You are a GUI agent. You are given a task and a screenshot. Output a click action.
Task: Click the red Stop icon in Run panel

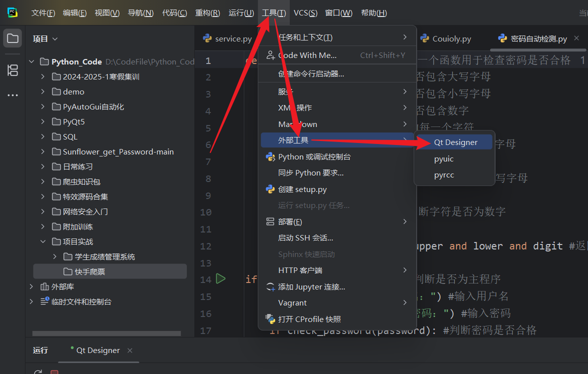(54, 371)
